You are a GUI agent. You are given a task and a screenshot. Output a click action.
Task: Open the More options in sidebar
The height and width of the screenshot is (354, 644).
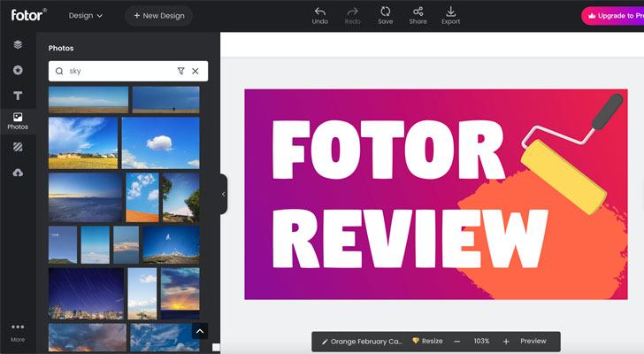(x=18, y=332)
